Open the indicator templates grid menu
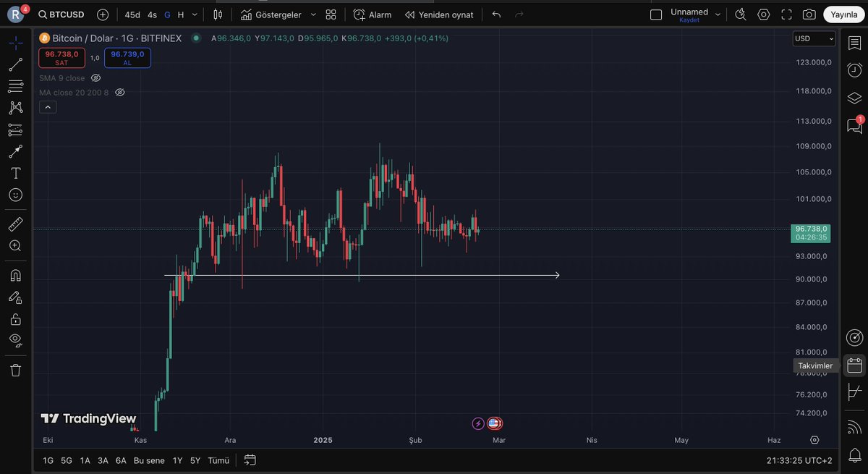The width and height of the screenshot is (868, 474). [331, 14]
